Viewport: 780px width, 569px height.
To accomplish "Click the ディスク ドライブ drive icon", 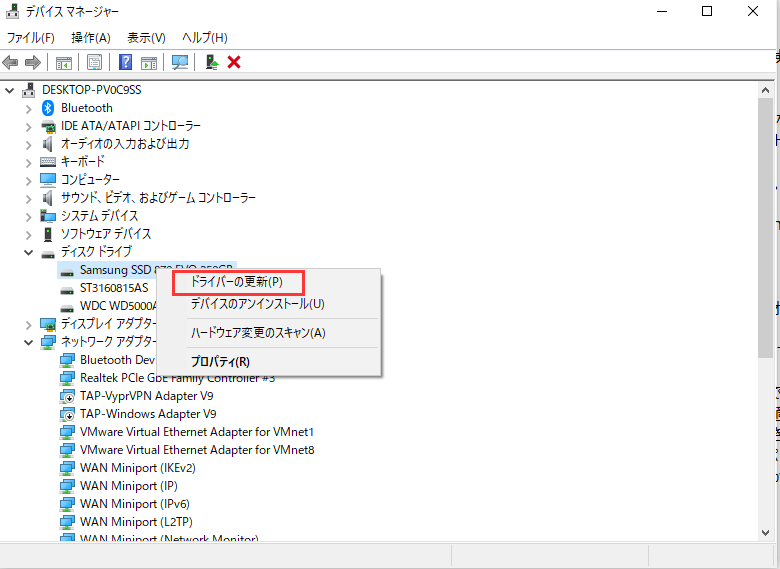I will 48,254.
